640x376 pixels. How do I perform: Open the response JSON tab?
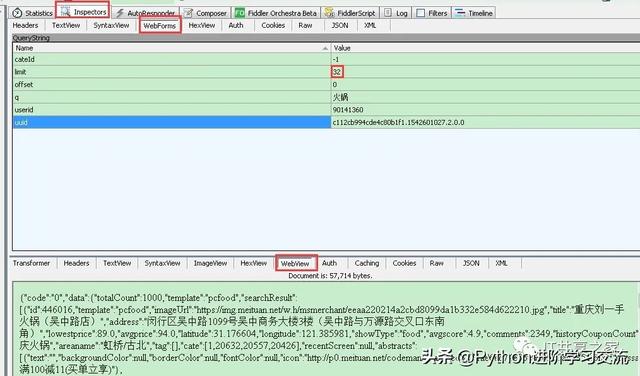[x=471, y=263]
